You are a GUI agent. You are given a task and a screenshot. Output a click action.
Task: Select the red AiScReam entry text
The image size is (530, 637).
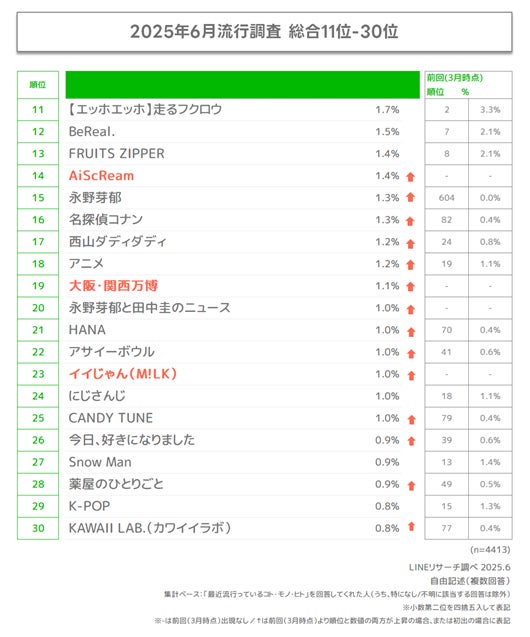tap(101, 176)
